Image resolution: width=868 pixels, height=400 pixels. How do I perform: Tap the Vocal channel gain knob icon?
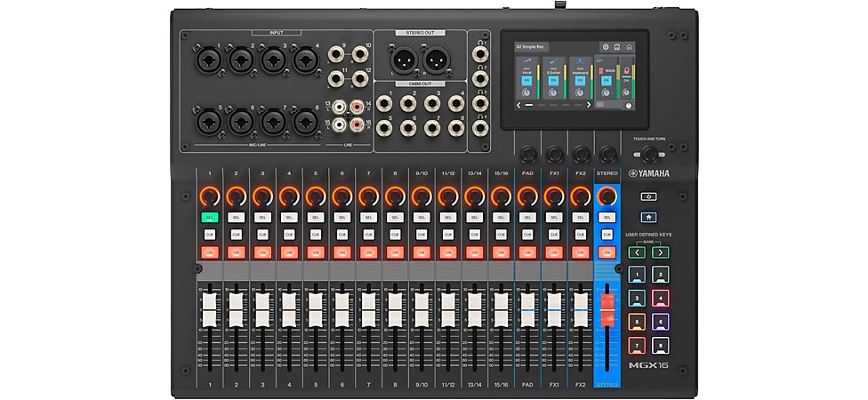(x=526, y=92)
